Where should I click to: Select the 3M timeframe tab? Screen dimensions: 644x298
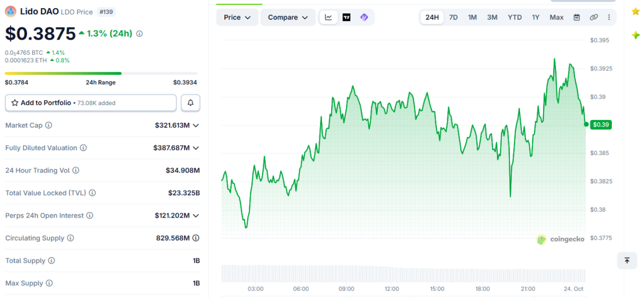pos(492,17)
